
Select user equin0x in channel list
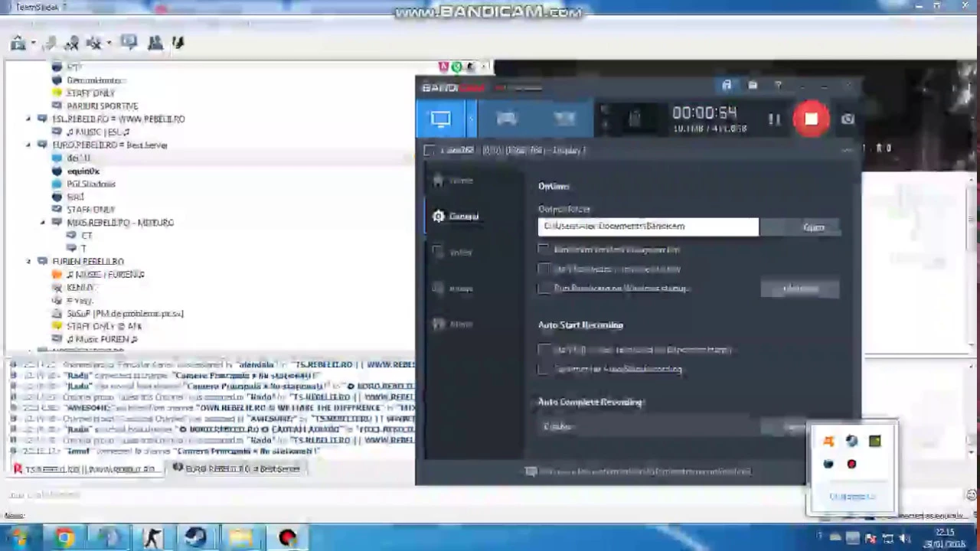(x=83, y=171)
